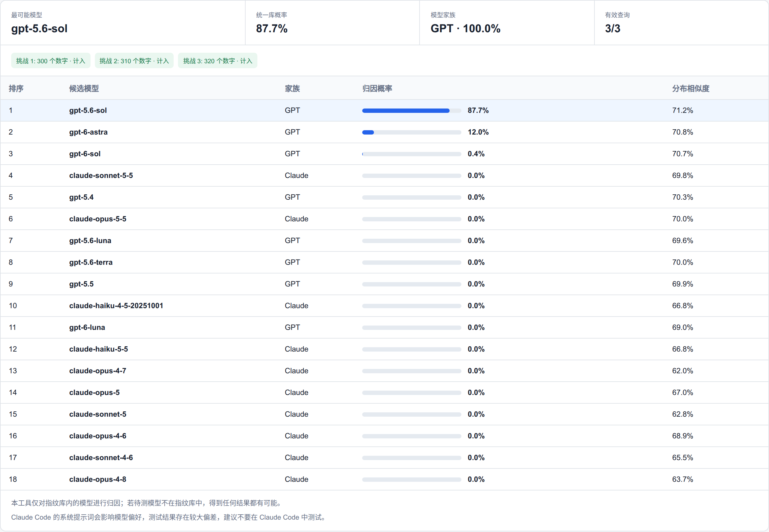
Task: Select the gpt-6-astra model name
Action: (x=88, y=132)
